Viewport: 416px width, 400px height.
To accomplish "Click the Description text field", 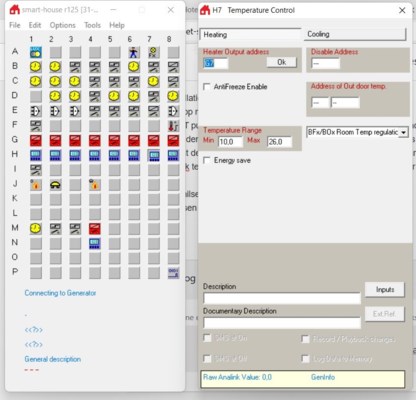I will (x=282, y=298).
